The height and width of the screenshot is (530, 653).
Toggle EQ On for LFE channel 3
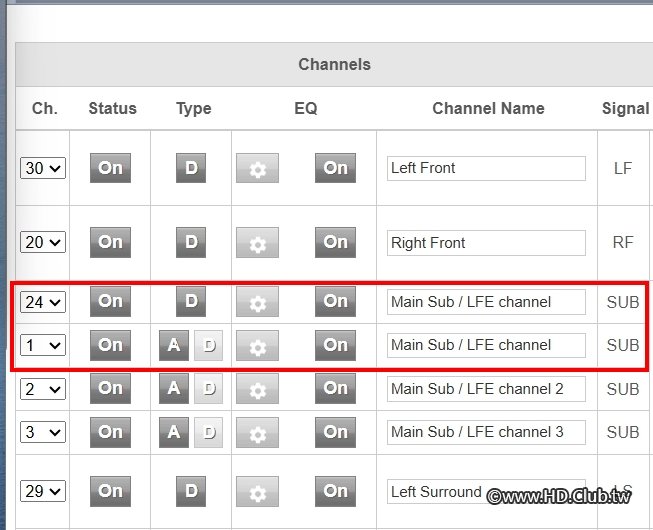coord(335,433)
